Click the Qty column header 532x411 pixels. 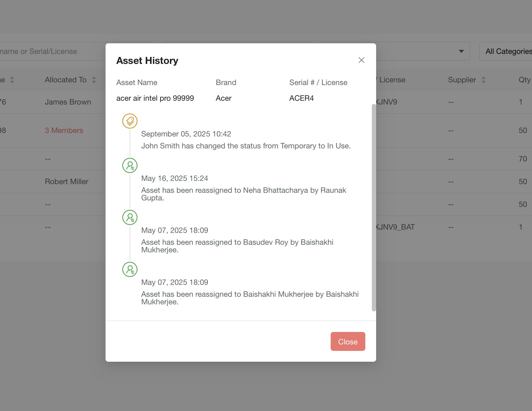coord(524,80)
